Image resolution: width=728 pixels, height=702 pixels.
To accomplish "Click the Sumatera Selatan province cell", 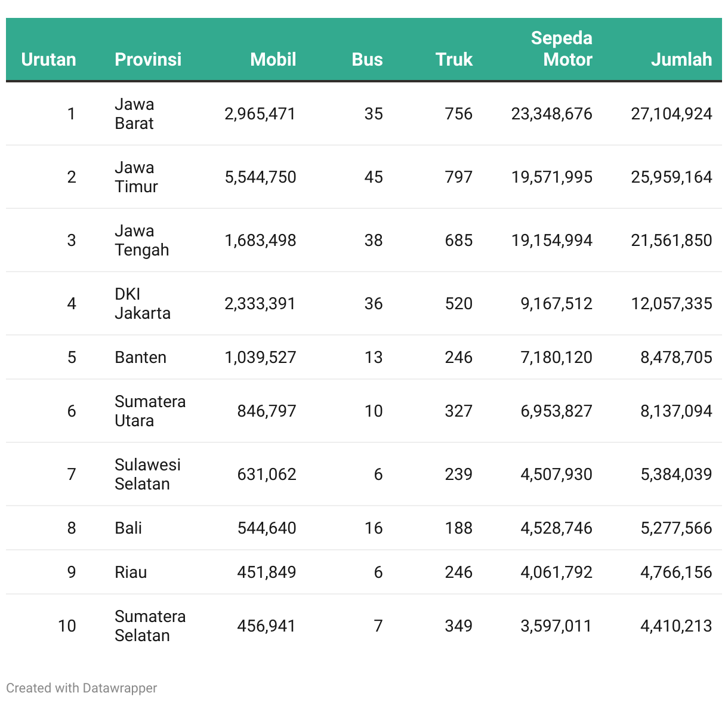I will point(150,626).
